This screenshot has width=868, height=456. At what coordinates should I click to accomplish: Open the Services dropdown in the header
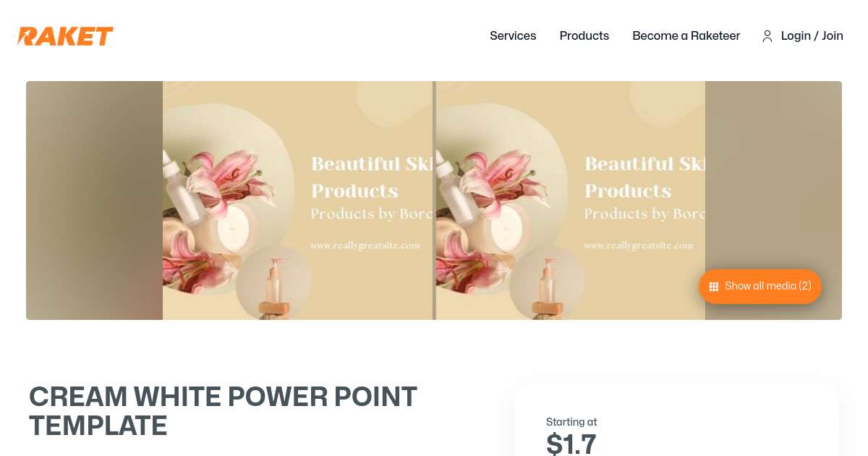point(513,36)
